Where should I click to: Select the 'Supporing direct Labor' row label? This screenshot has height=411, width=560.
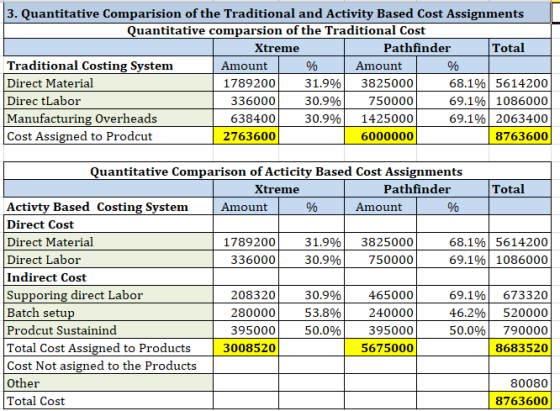tap(109, 295)
